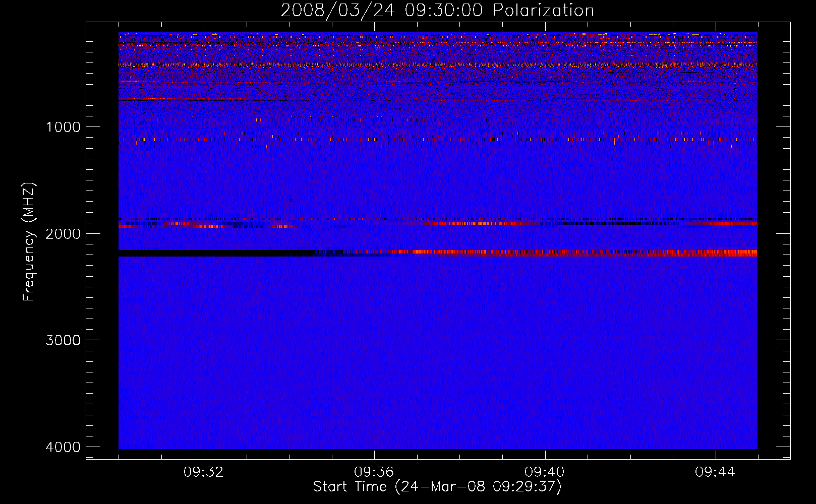The height and width of the screenshot is (504, 816).
Task: Click the 09:40 time tick label
Action: coord(545,472)
